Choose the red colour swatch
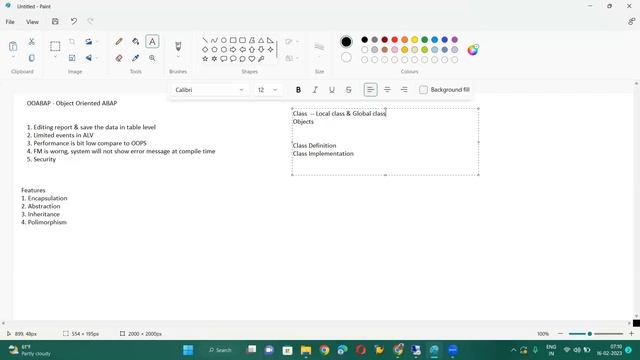Screen dimensions: 640x360 point(394,40)
